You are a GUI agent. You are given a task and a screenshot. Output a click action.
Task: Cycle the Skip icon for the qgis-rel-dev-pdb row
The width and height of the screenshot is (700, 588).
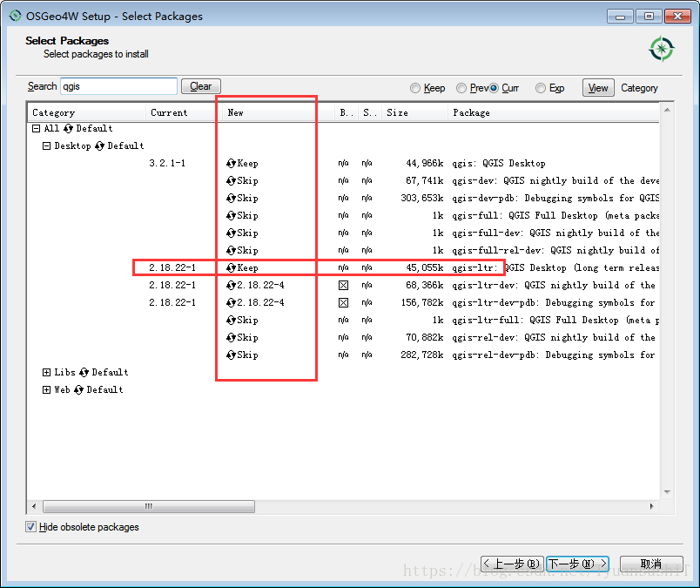231,355
